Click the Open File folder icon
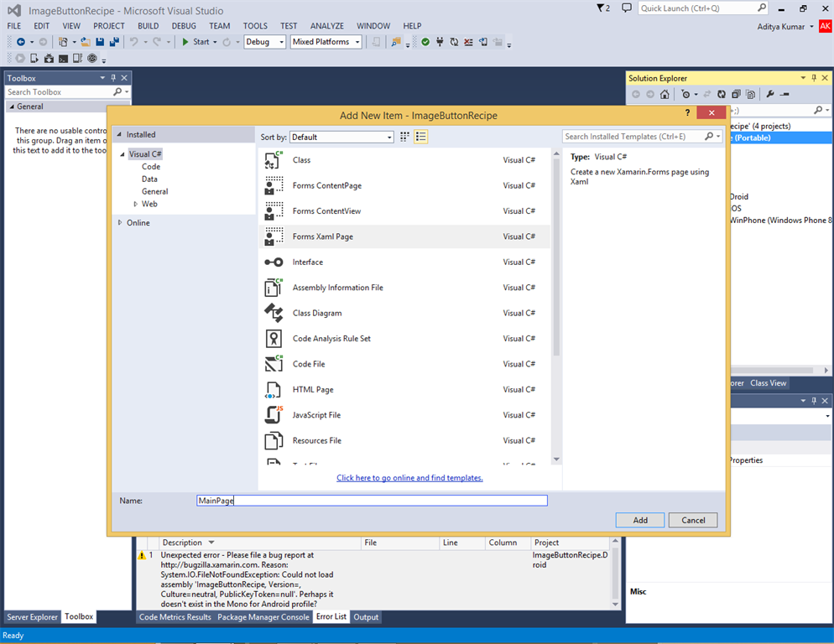 85,42
